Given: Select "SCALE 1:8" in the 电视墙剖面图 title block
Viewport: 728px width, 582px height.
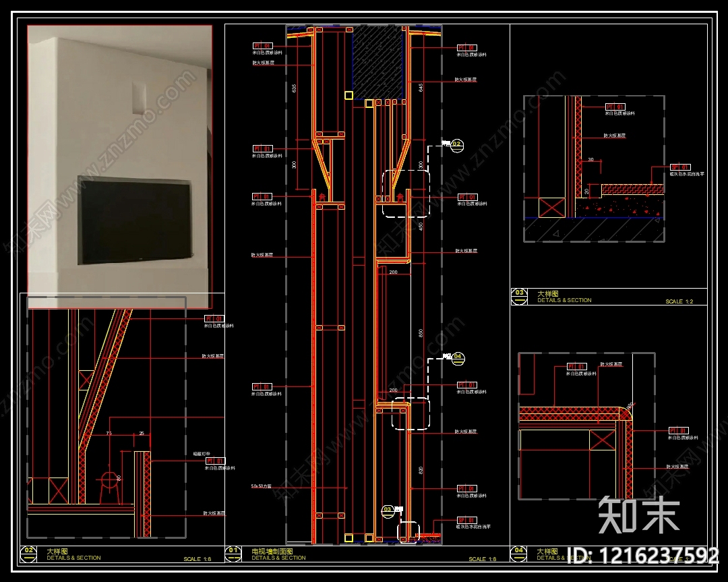Looking at the screenshot, I should pyautogui.click(x=483, y=559).
